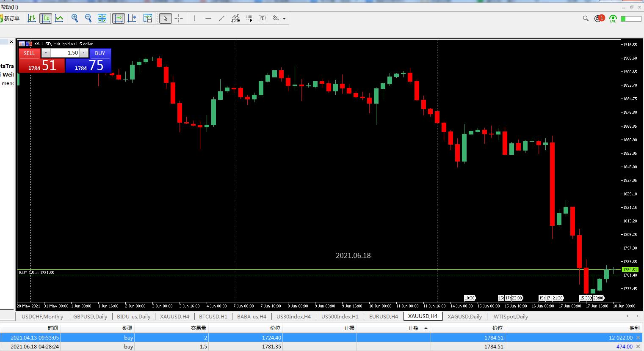Select the equidistant channel tool
The height and width of the screenshot is (351, 644).
point(235,18)
